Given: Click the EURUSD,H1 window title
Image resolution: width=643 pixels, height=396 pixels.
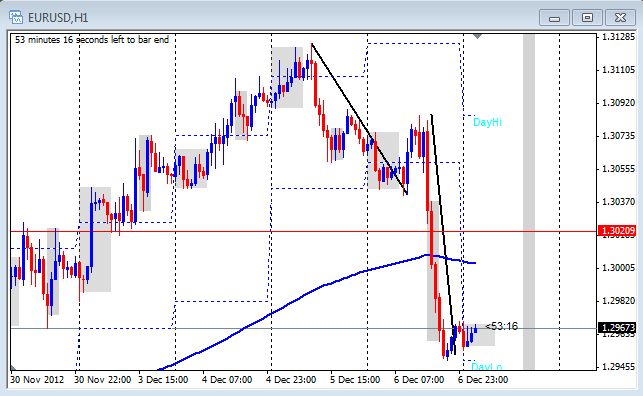Looking at the screenshot, I should click(58, 18).
